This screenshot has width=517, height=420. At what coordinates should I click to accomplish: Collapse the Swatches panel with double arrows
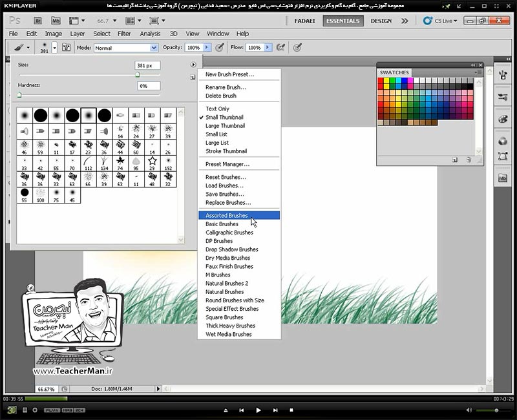pyautogui.click(x=474, y=65)
